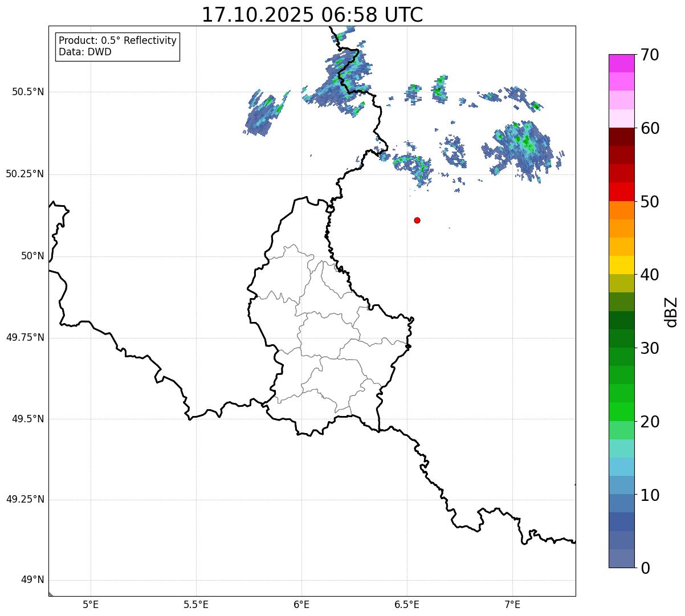
Task: Click the 49.25°N latitude tick label
Action: tap(25, 499)
